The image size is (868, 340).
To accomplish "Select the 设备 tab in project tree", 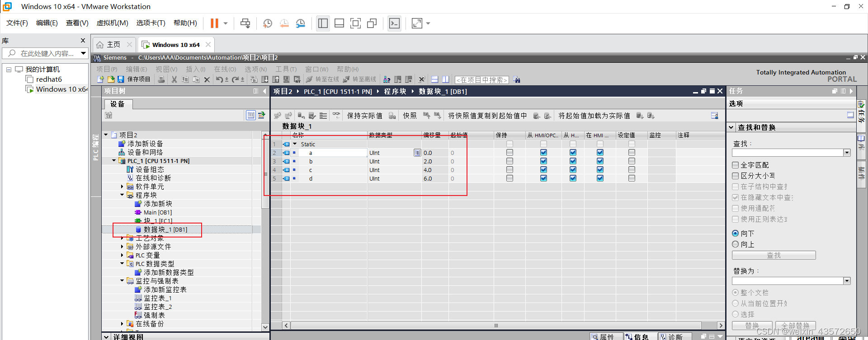I will coord(118,104).
